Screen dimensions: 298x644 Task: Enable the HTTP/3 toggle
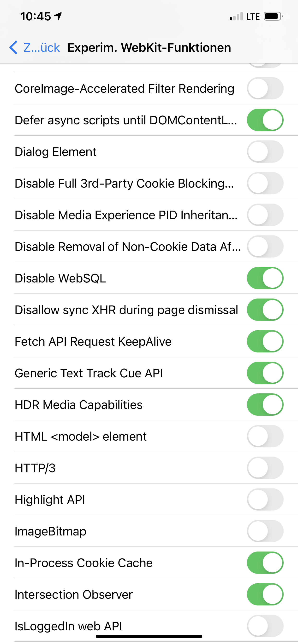pyautogui.click(x=265, y=468)
